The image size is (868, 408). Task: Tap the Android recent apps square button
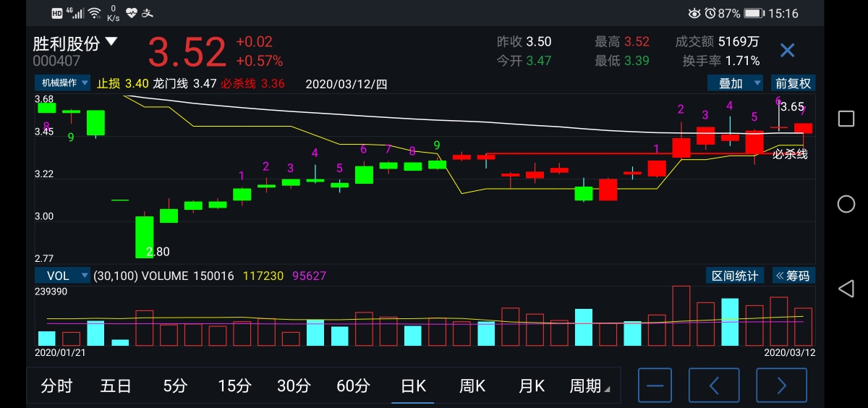click(x=846, y=119)
